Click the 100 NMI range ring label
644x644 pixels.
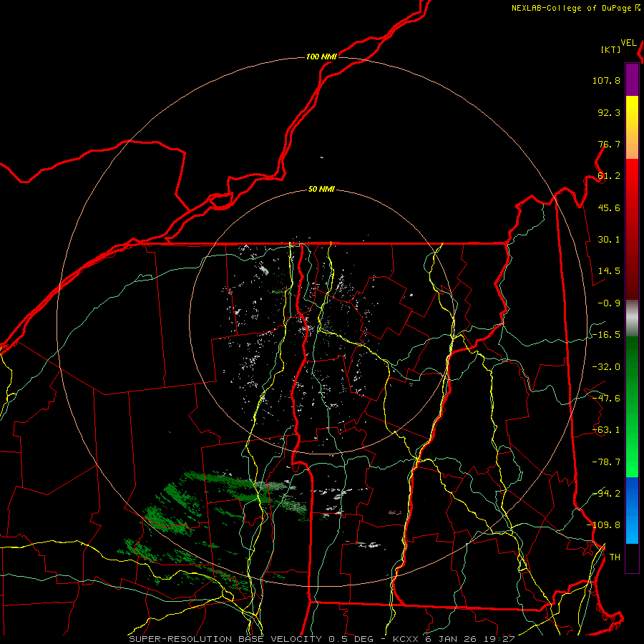(x=321, y=57)
